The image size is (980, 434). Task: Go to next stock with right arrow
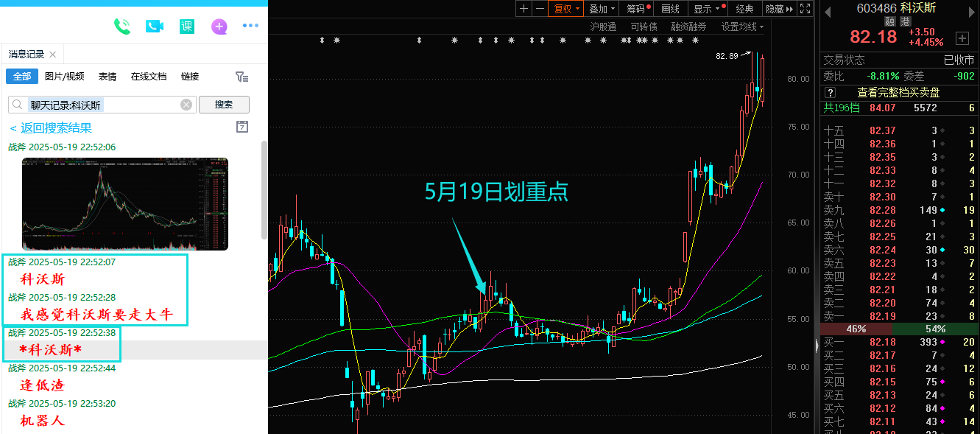[972, 11]
